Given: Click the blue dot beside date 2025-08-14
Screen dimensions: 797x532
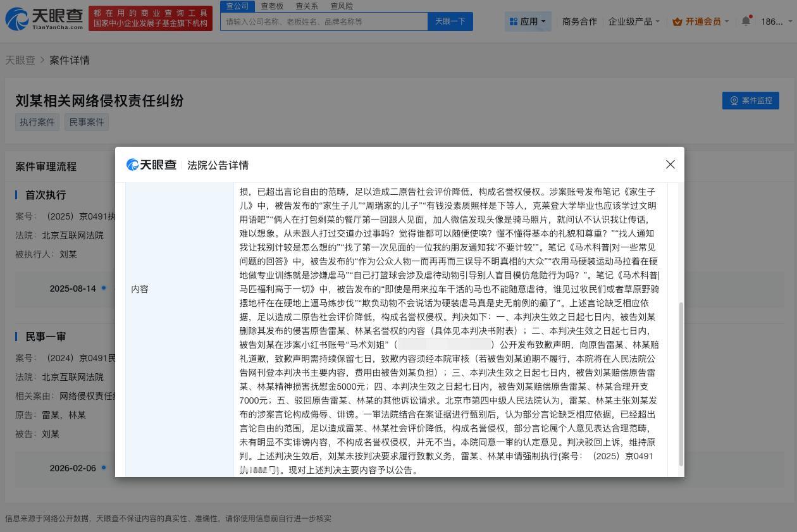Looking at the screenshot, I should pyautogui.click(x=103, y=288).
